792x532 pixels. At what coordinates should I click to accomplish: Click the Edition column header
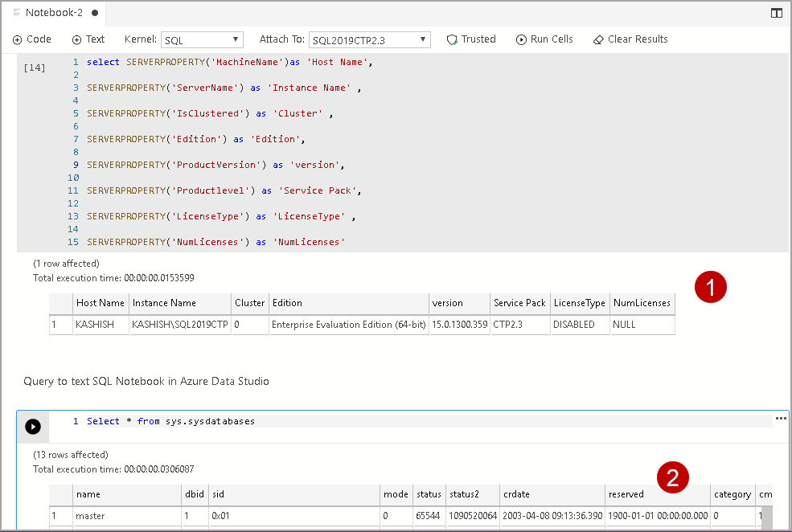click(287, 303)
